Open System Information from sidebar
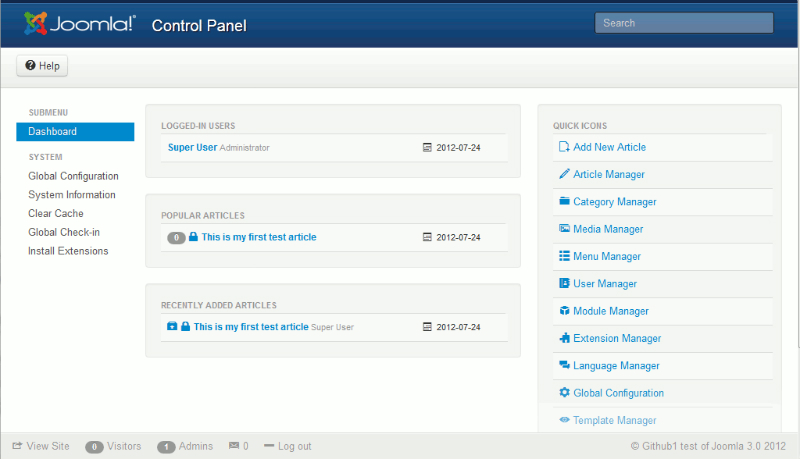Image resolution: width=800 pixels, height=459 pixels. click(72, 195)
